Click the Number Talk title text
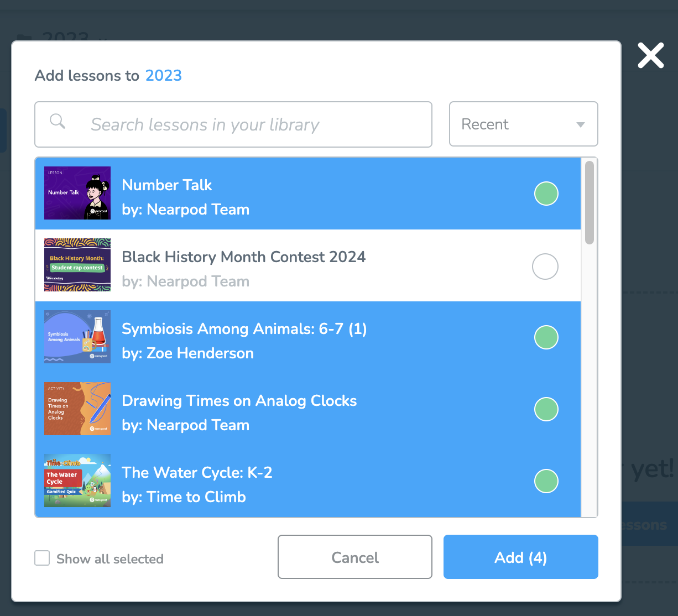 167,185
